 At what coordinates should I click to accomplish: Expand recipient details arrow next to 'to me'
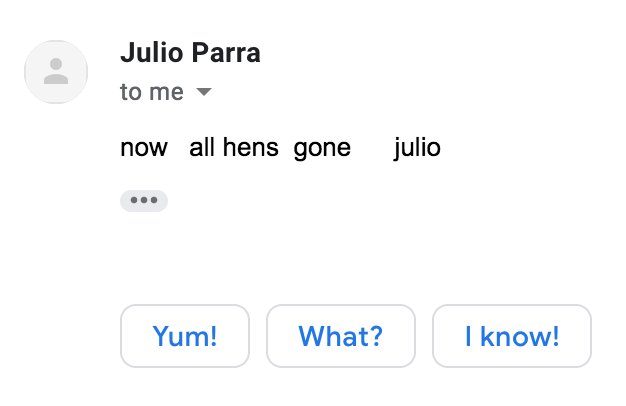pyautogui.click(x=204, y=92)
